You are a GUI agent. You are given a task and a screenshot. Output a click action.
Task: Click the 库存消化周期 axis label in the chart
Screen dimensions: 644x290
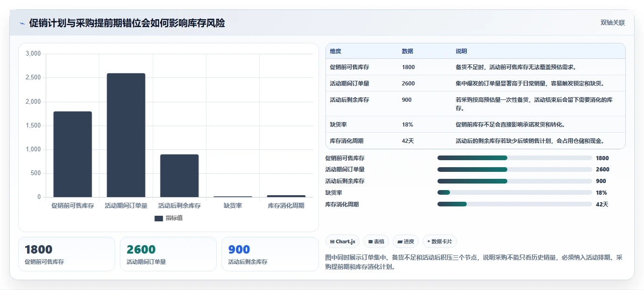pyautogui.click(x=286, y=205)
